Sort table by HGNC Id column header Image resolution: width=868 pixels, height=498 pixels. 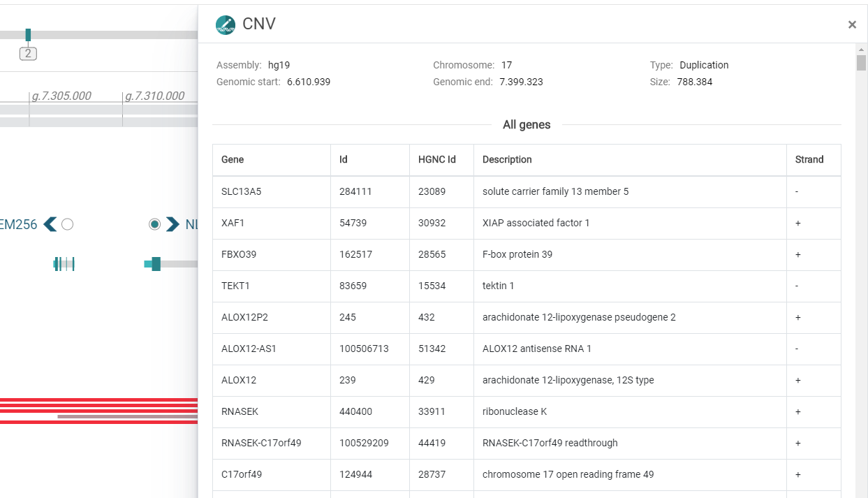436,160
